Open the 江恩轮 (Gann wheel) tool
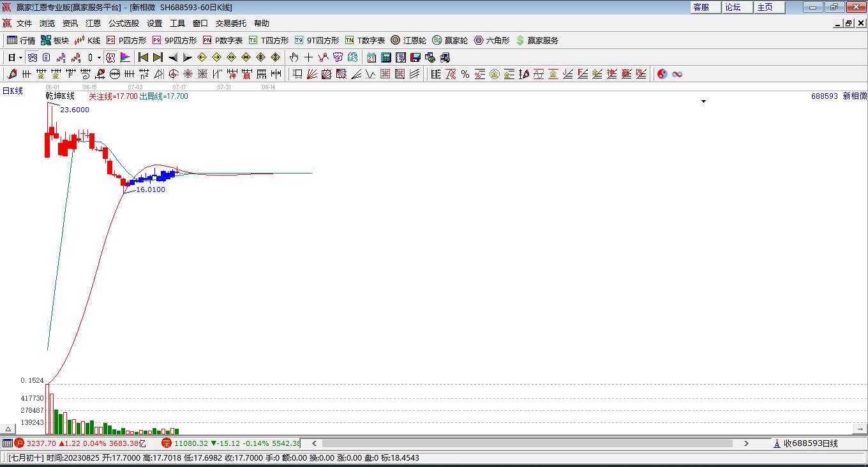 [408, 40]
